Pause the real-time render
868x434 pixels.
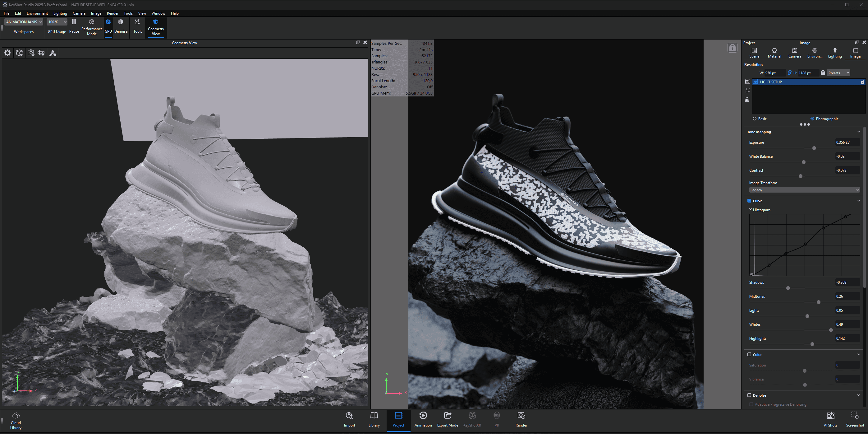(74, 22)
